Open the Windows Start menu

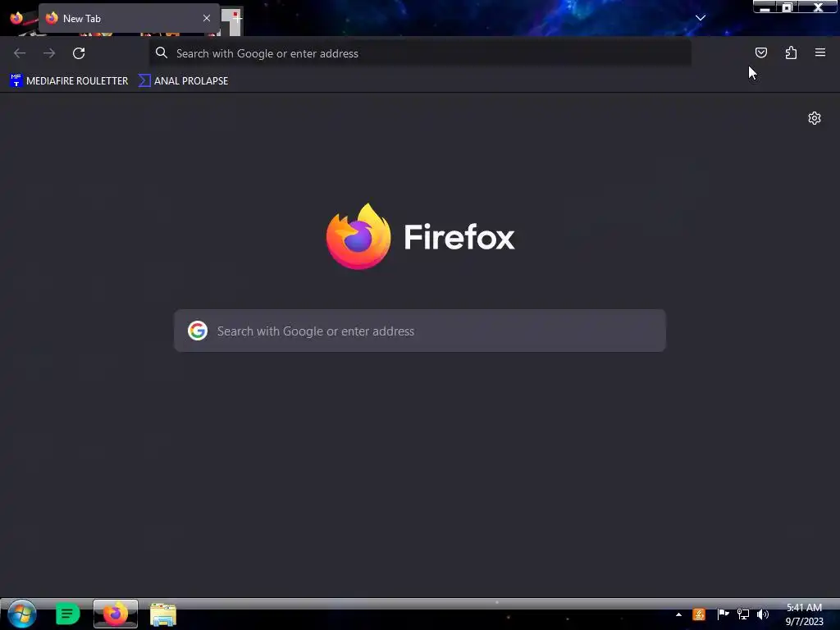point(22,614)
